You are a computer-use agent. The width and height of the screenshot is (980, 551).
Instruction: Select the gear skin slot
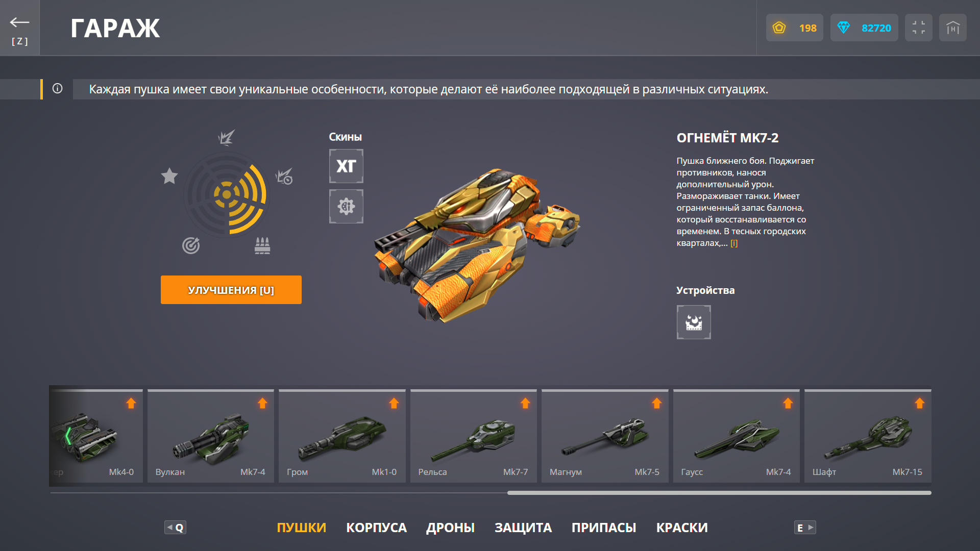[x=346, y=206]
